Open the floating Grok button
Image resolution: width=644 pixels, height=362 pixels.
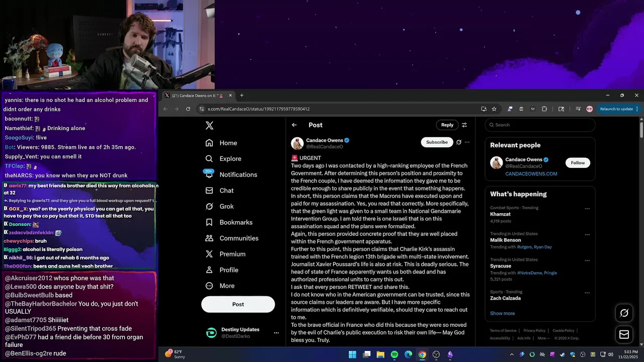tap(624, 313)
